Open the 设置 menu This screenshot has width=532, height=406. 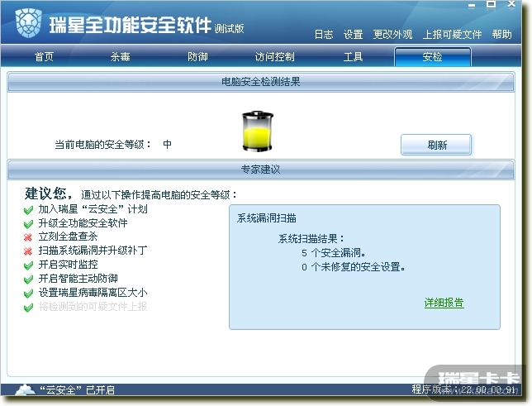pyautogui.click(x=354, y=34)
